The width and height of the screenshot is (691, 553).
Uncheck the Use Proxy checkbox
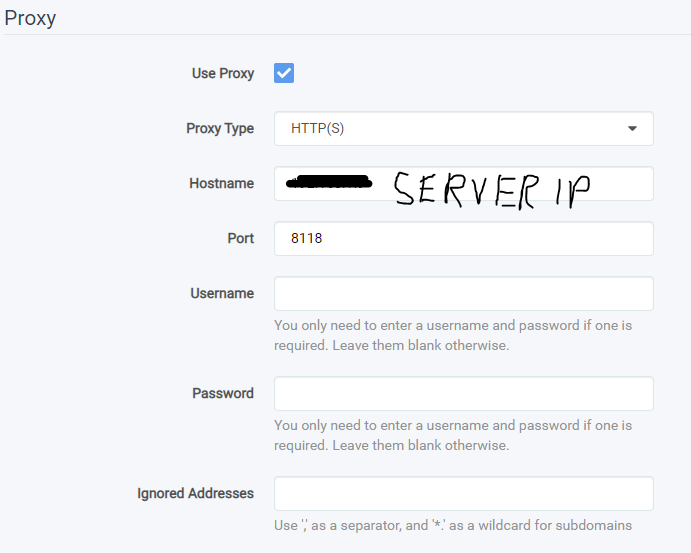coord(284,73)
